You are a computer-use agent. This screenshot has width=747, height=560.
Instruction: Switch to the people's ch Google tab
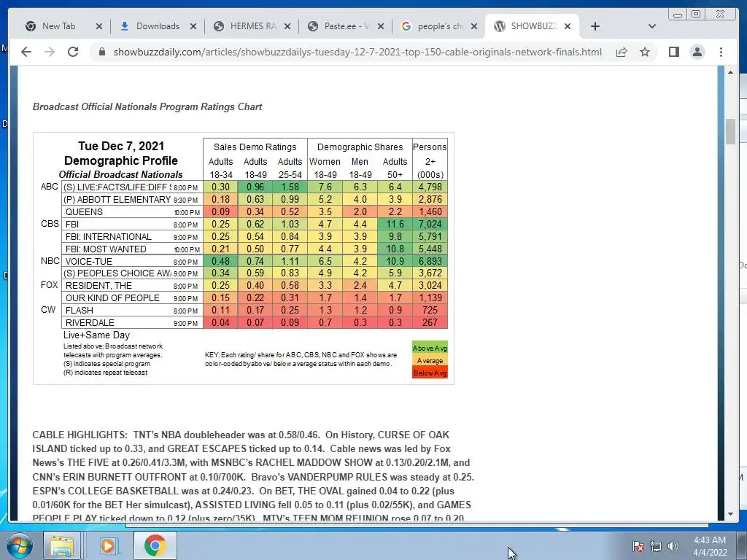[439, 26]
